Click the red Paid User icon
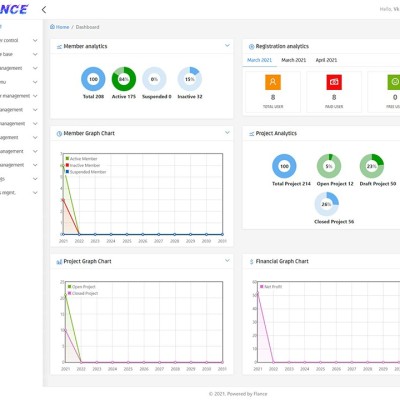 coord(334,82)
